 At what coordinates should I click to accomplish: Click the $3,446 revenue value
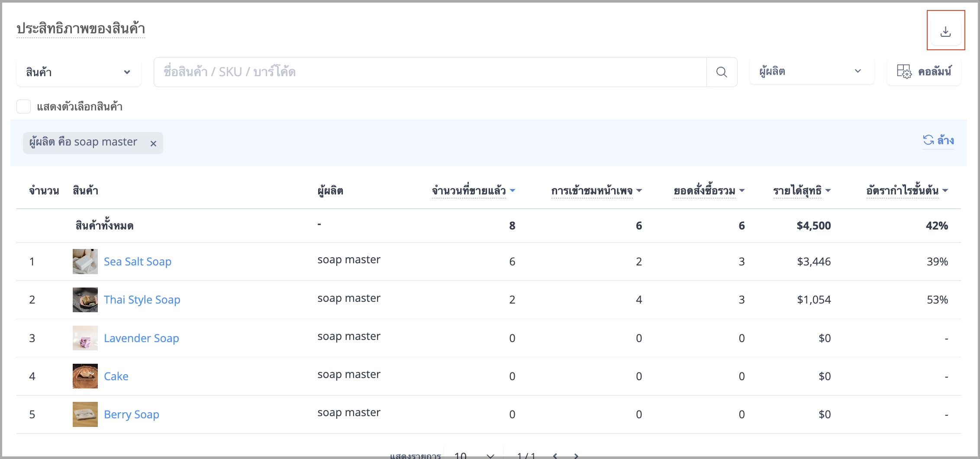coord(814,262)
